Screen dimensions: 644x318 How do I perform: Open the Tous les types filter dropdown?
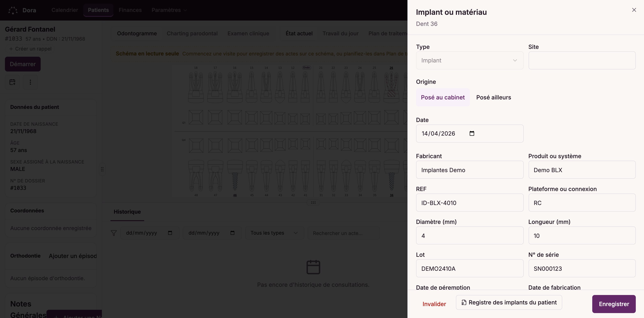pos(275,233)
